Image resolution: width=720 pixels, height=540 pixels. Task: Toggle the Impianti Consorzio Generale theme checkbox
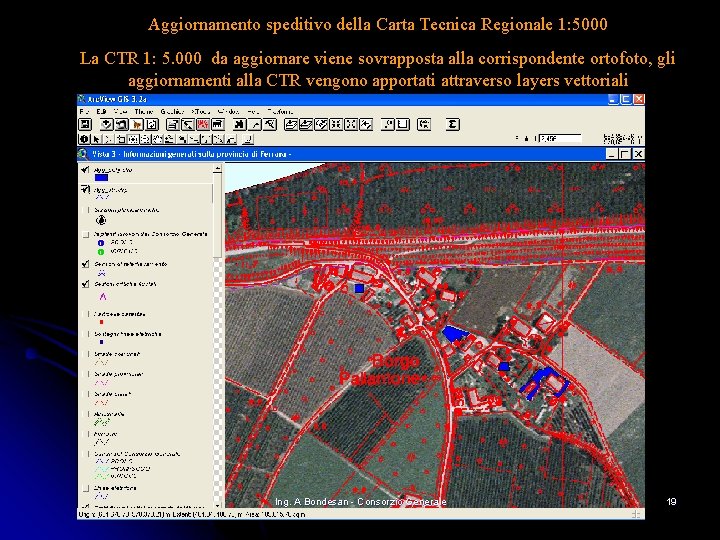(x=85, y=235)
